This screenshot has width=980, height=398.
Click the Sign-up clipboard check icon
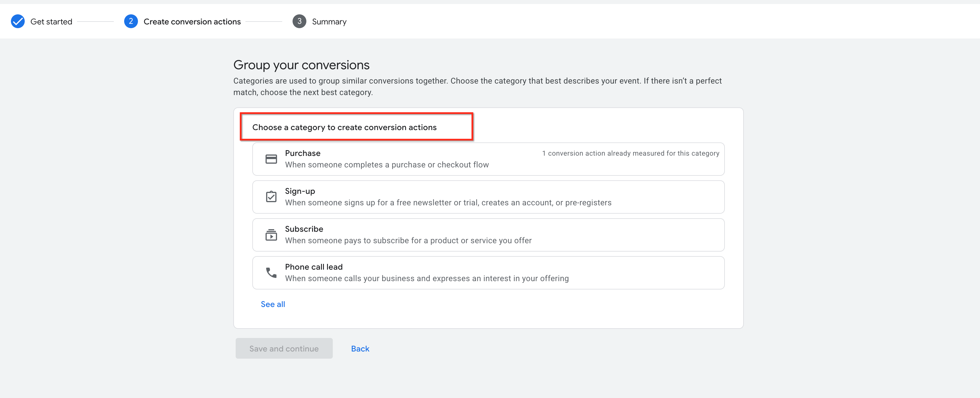[x=271, y=196]
